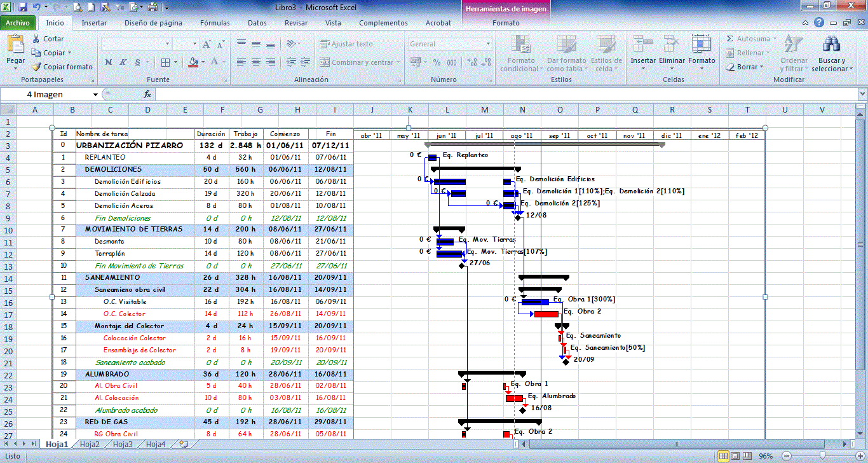The width and height of the screenshot is (868, 463).
Task: Switch to Hoja2 sheet tab
Action: click(x=90, y=445)
